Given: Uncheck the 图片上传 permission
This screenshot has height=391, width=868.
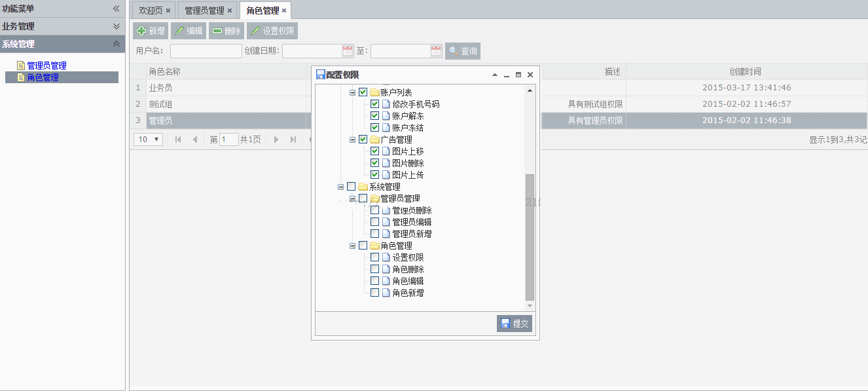Looking at the screenshot, I should pos(374,175).
